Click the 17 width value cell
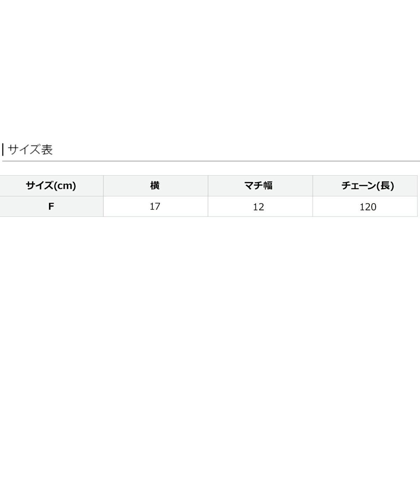 click(x=155, y=206)
